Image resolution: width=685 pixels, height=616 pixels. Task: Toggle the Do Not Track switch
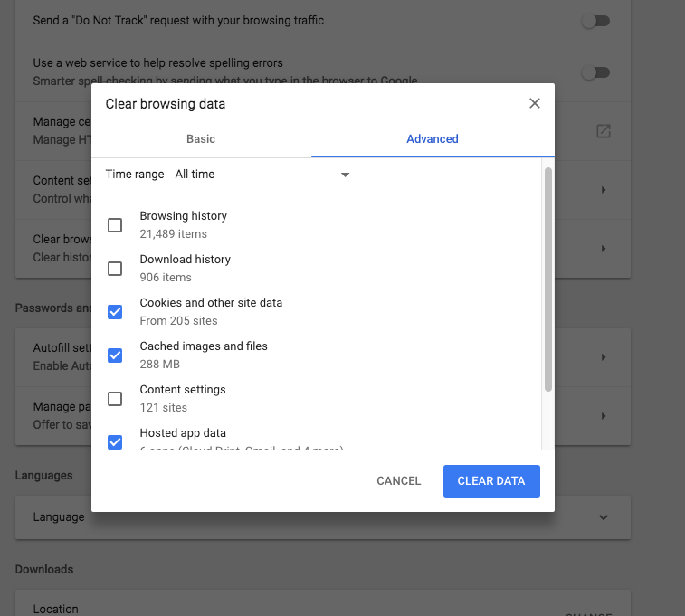(x=595, y=21)
